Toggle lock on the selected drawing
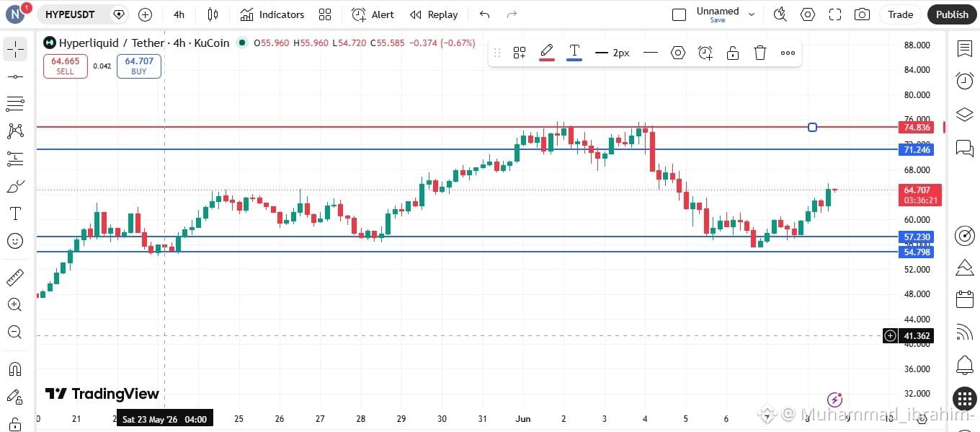 [733, 53]
